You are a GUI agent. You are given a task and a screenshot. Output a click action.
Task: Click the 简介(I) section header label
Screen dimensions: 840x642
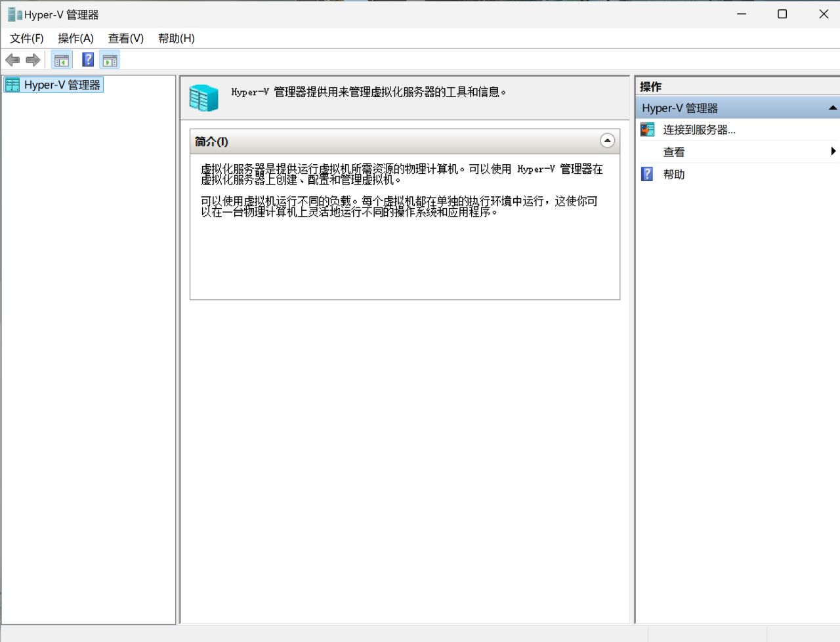(211, 142)
